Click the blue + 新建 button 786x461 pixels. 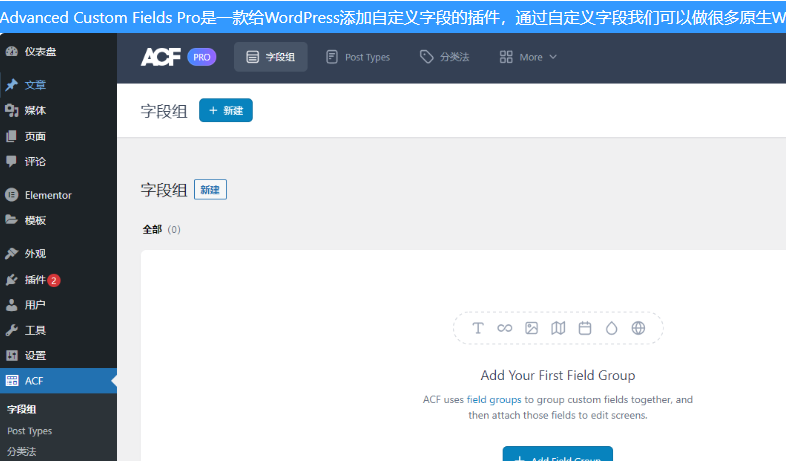coord(226,110)
